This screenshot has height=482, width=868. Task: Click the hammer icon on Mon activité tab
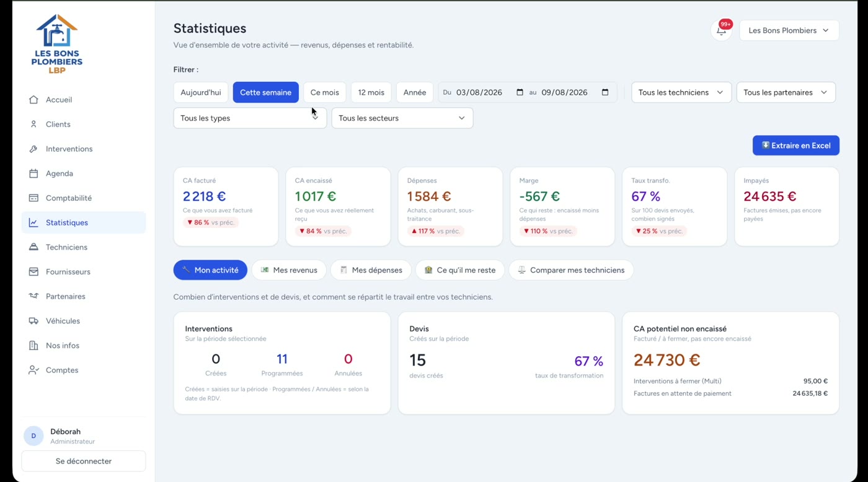point(186,270)
